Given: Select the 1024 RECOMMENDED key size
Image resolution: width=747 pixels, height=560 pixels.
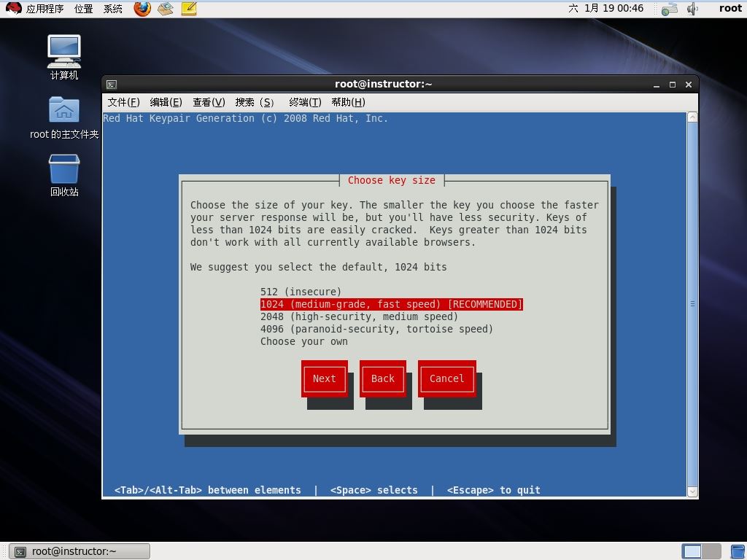Looking at the screenshot, I should 392,304.
